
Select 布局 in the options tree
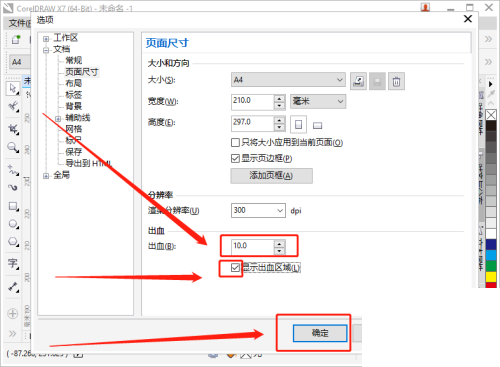[74, 83]
